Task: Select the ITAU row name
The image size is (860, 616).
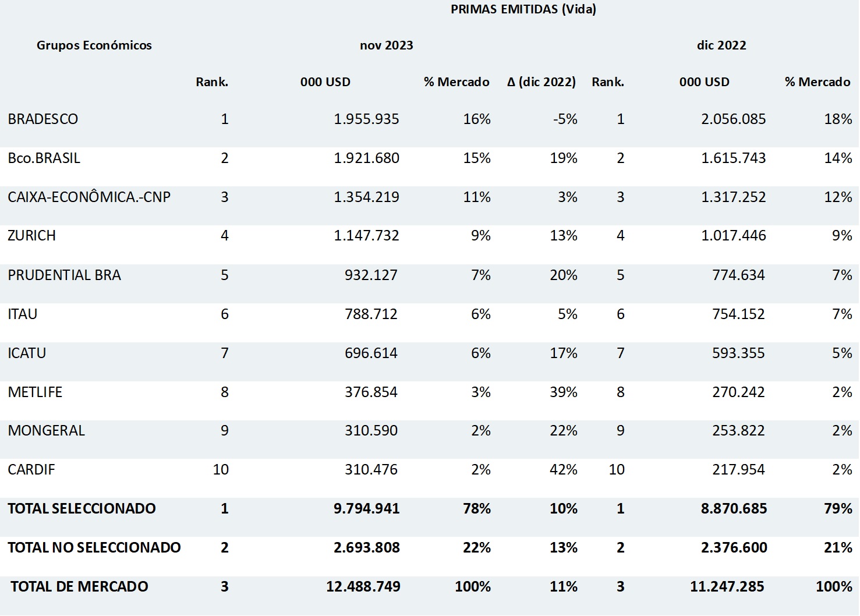Action: pos(23,314)
